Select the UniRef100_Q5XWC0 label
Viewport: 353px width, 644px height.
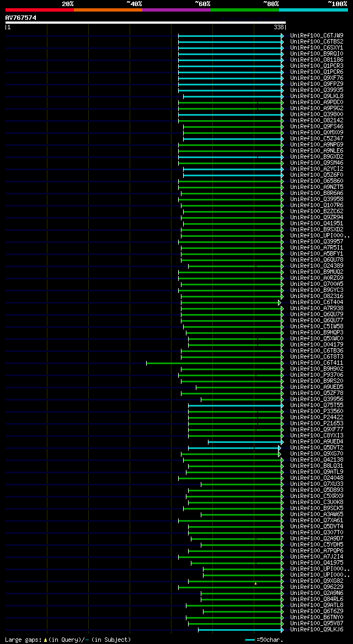(x=317, y=338)
